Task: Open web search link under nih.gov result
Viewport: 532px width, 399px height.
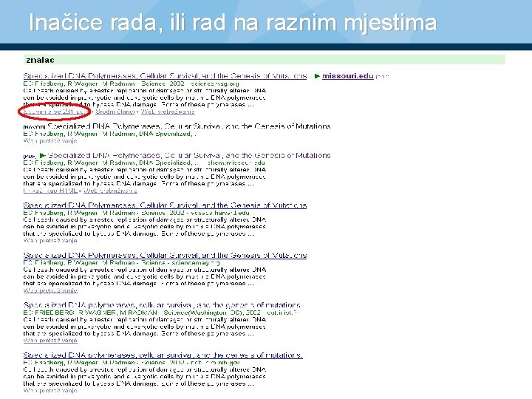Action: tap(50, 391)
